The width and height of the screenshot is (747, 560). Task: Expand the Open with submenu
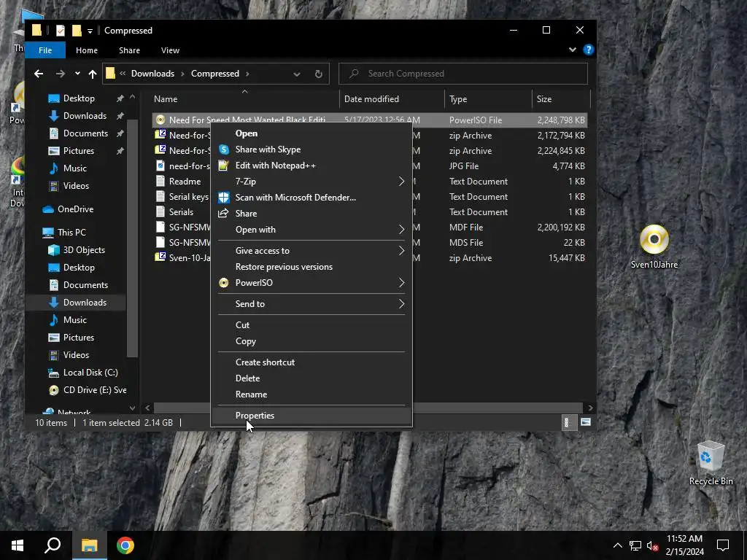tap(311, 230)
